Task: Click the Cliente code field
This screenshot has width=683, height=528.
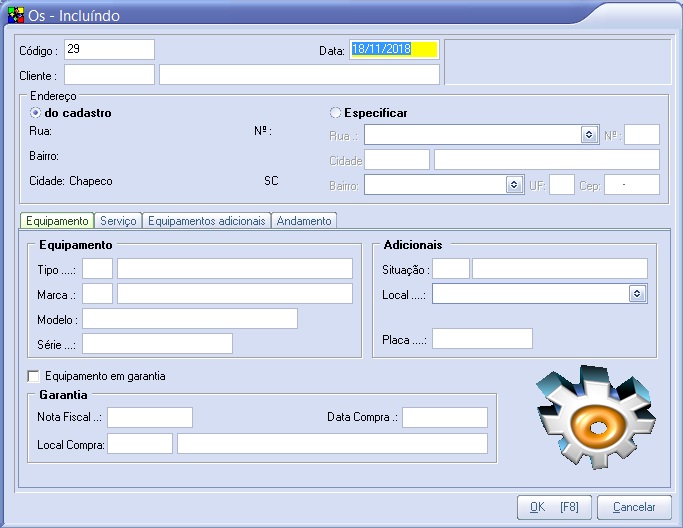Action: (109, 75)
